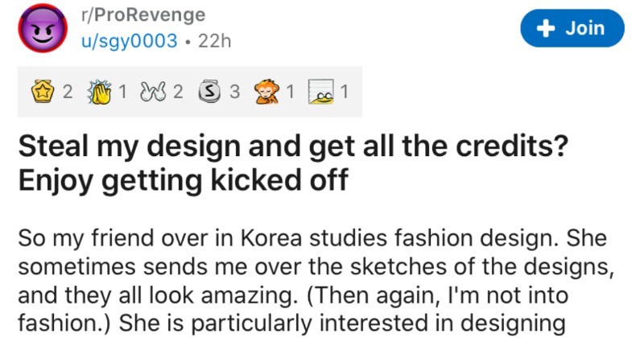Click the awards bar background

190,92
